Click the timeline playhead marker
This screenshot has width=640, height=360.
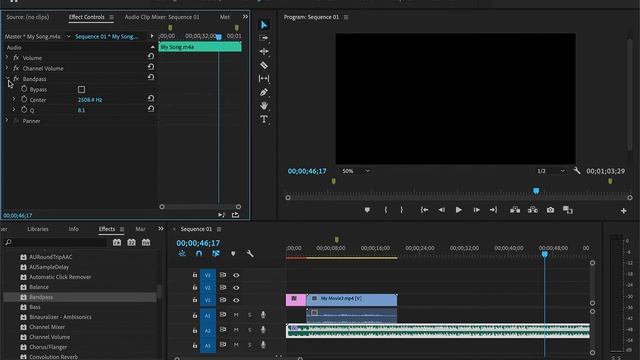point(544,254)
